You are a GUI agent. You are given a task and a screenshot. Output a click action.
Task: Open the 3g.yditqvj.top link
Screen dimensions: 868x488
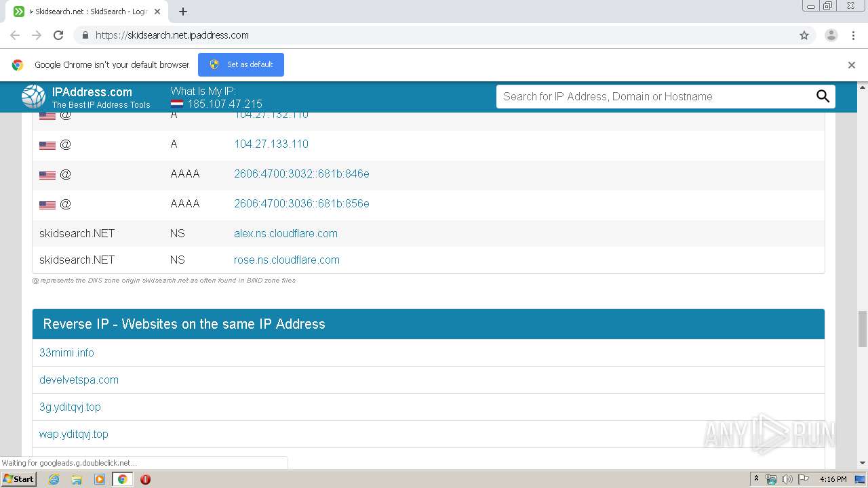[70, 407]
